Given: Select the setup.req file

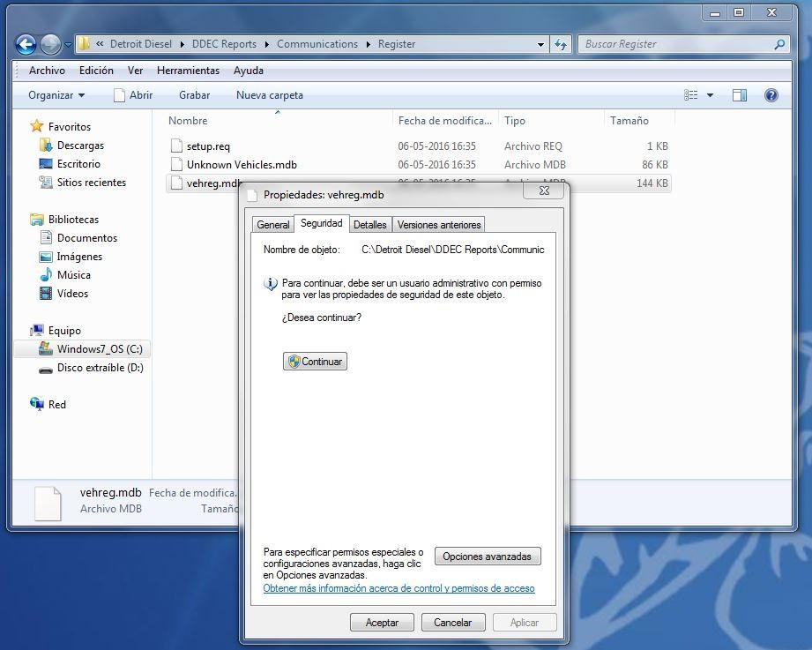Looking at the screenshot, I should [419, 146].
